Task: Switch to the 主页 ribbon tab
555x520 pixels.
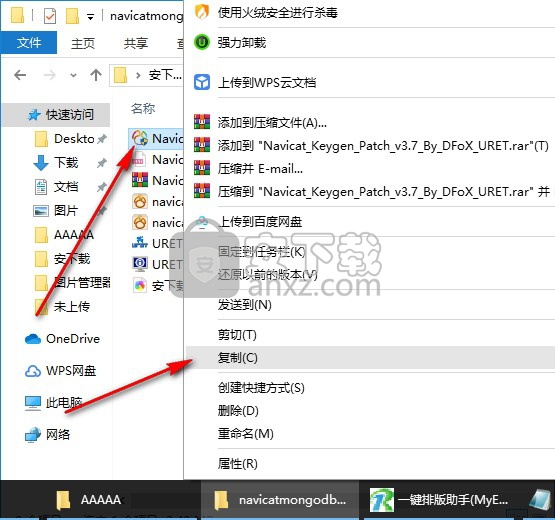Action: pos(83,43)
